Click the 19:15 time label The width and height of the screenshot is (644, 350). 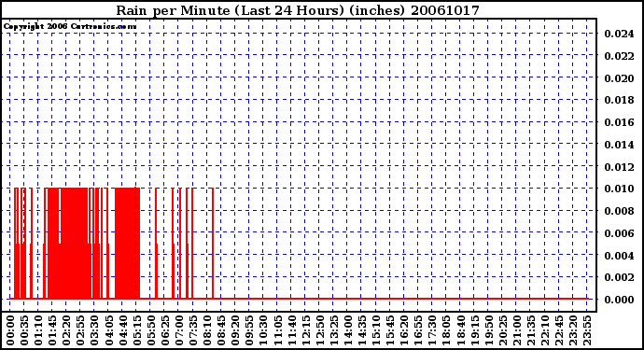[474, 330]
